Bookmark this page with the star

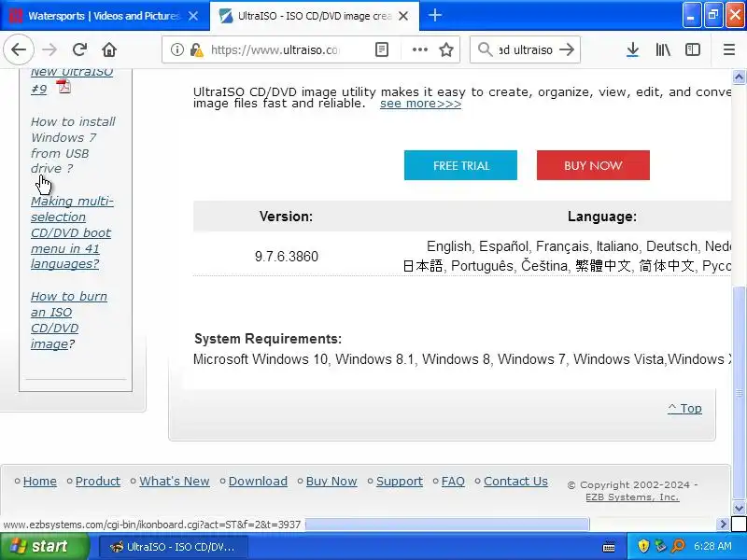[x=446, y=49]
